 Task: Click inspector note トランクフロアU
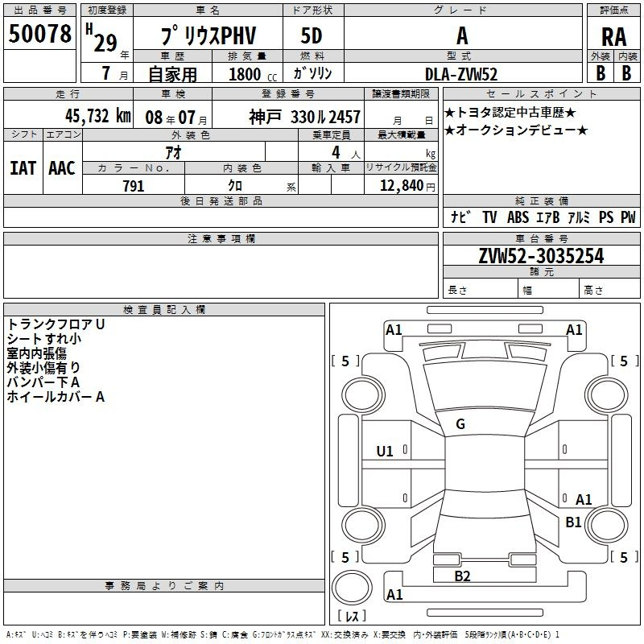tap(56, 324)
